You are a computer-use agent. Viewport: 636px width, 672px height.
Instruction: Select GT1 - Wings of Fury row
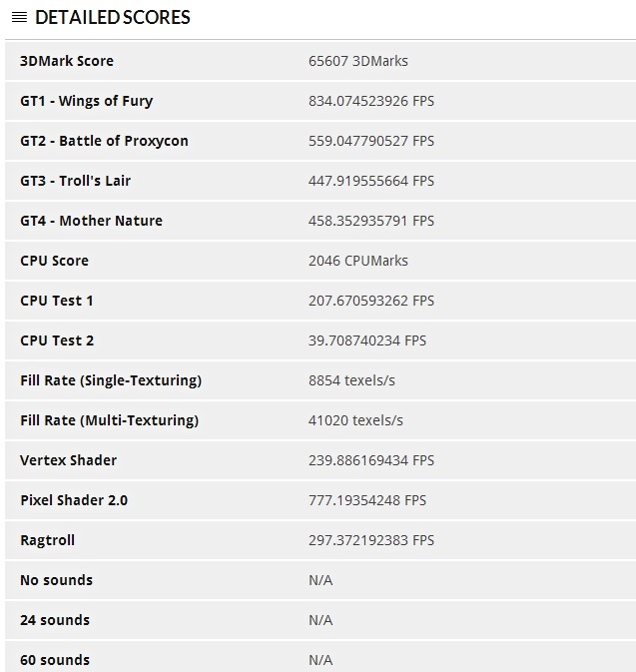coord(320,101)
